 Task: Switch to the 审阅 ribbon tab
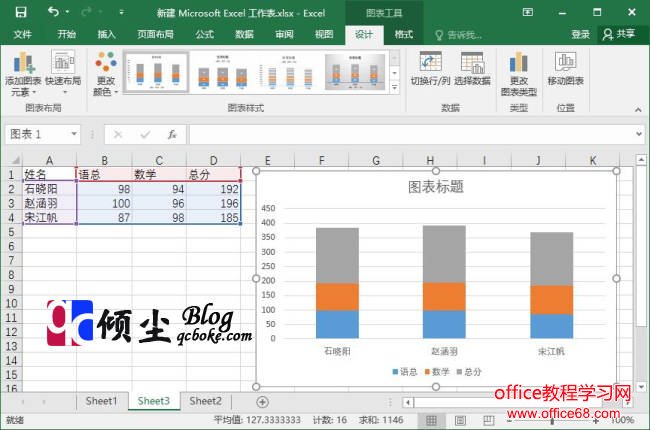coord(284,34)
